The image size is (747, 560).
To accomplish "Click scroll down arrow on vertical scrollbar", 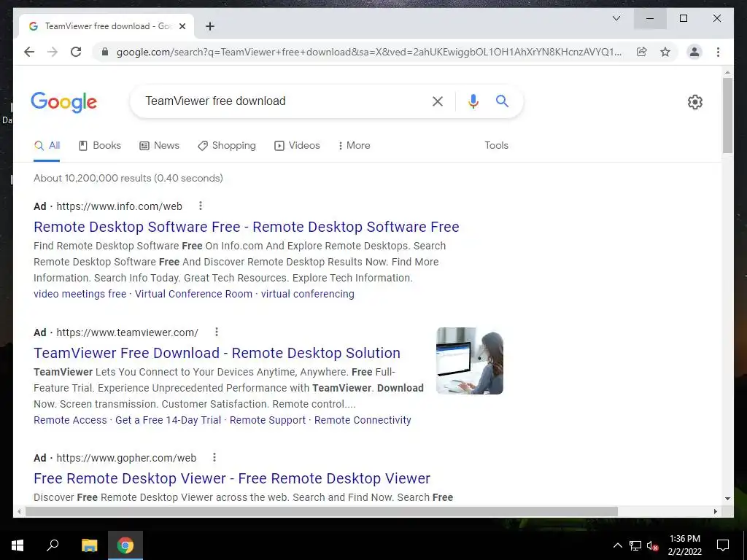I will point(727,499).
